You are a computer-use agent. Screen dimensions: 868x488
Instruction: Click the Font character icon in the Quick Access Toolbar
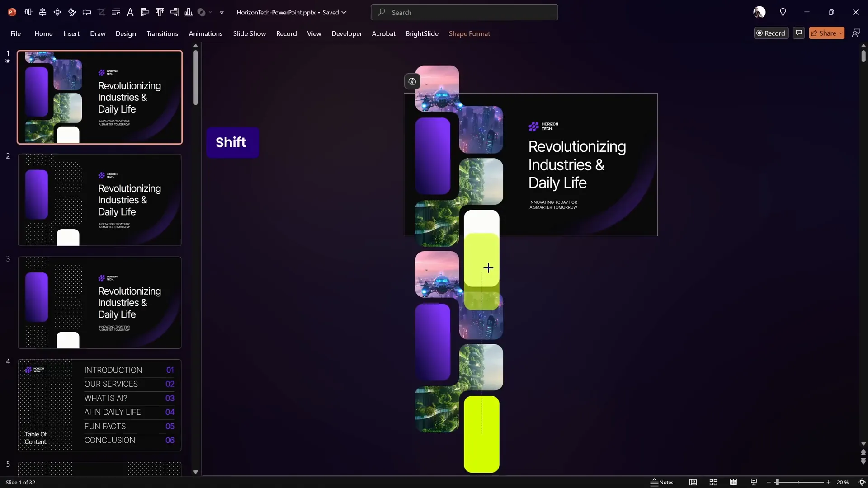pos(130,12)
